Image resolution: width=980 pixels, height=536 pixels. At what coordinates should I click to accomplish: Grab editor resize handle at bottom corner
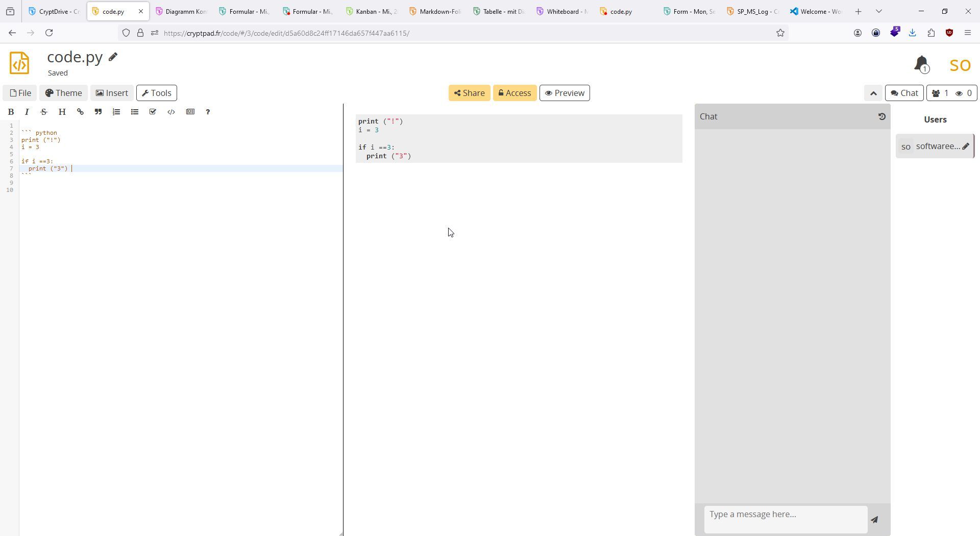click(x=341, y=534)
